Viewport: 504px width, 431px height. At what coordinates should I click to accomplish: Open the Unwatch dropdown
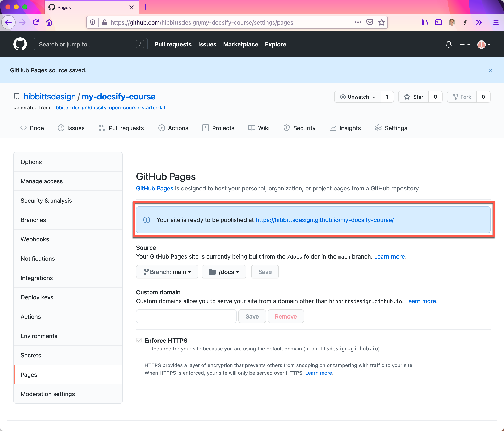358,97
